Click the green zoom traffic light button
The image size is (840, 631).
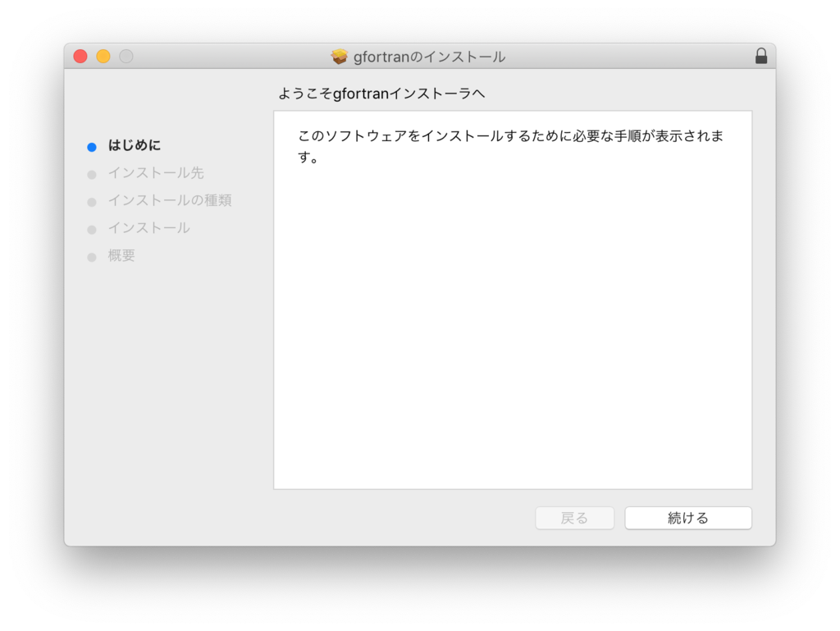tap(126, 56)
